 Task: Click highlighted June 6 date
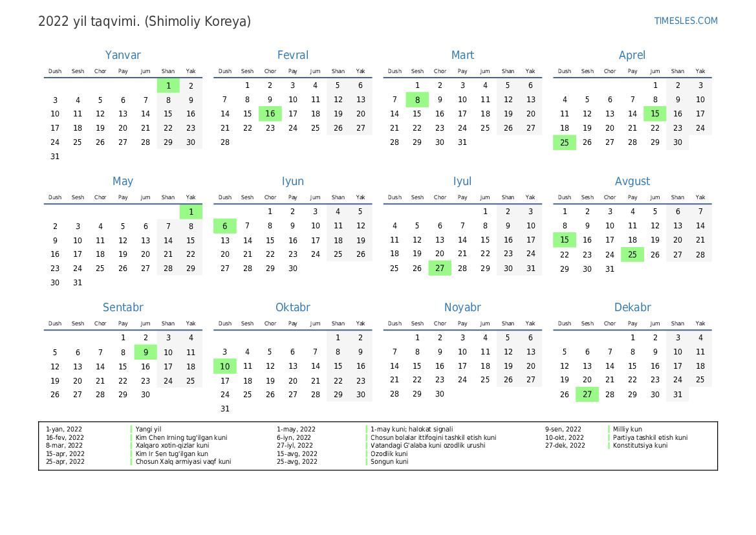pos(224,226)
